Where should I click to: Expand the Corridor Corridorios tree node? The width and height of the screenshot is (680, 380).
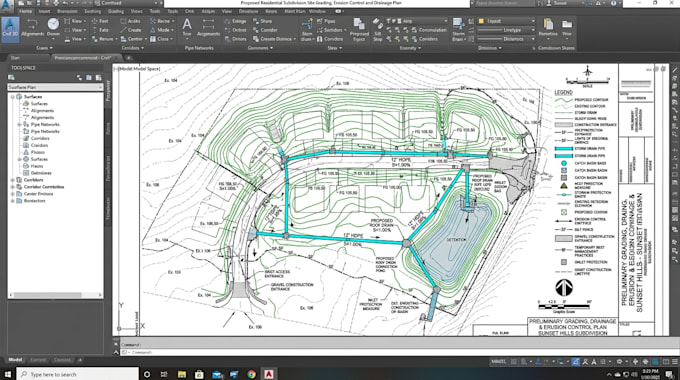pos(13,187)
